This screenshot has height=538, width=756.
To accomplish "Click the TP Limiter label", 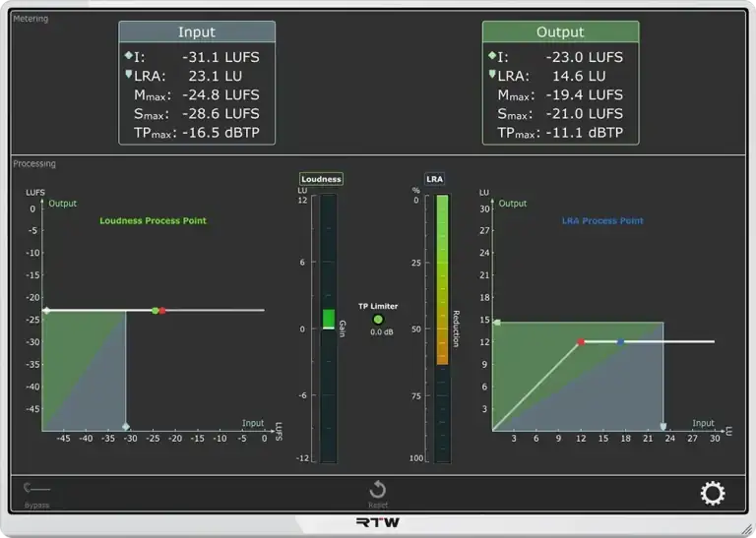I will 378,306.
